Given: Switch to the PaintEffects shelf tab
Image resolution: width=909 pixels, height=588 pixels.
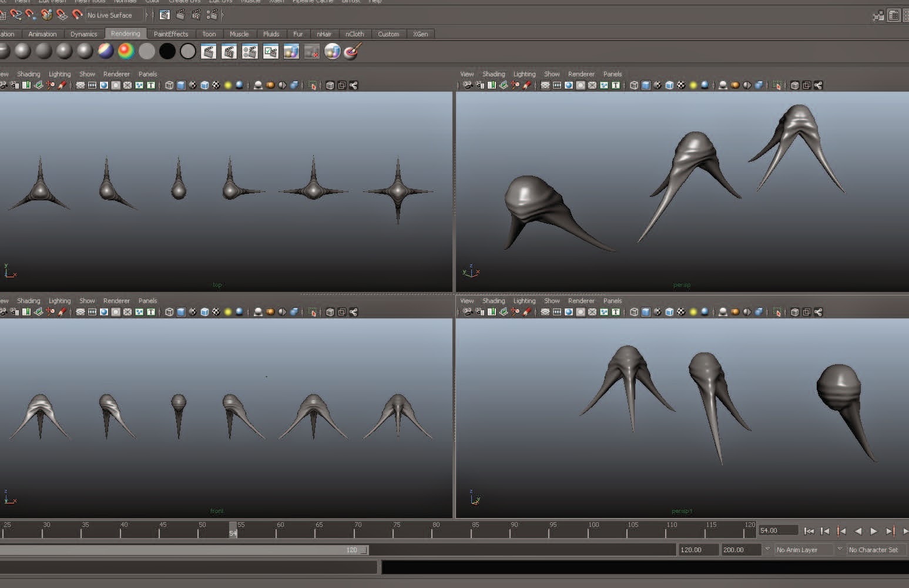Looking at the screenshot, I should click(170, 34).
